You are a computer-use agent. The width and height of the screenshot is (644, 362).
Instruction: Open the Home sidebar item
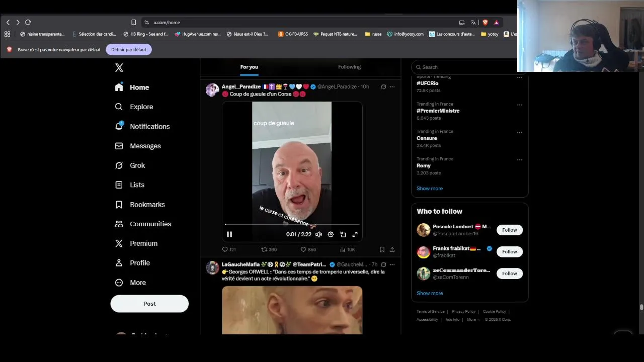(132, 87)
